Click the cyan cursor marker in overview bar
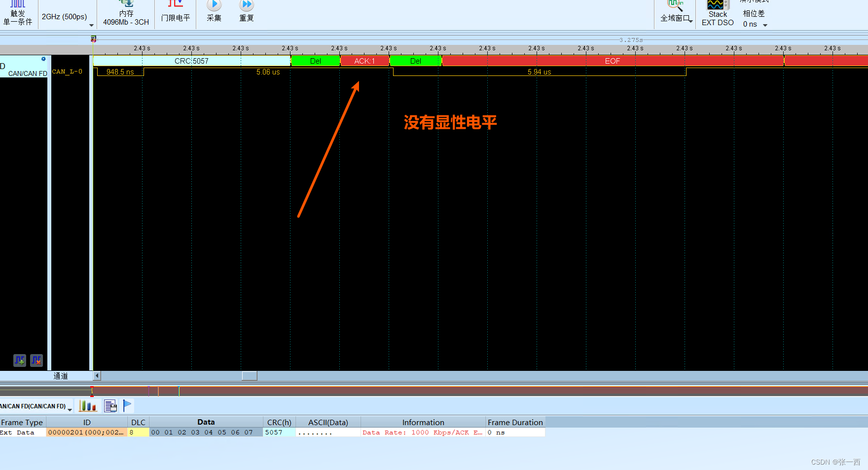 (x=179, y=391)
